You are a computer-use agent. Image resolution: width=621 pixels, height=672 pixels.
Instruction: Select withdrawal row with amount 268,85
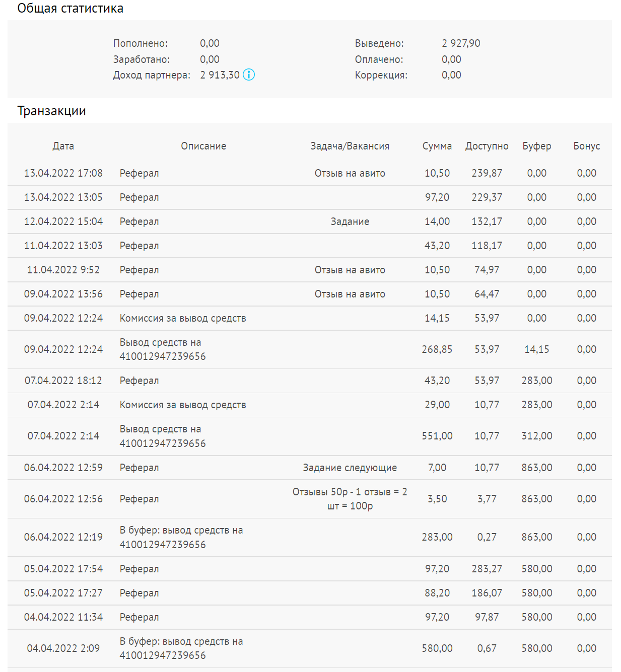[x=310, y=349]
